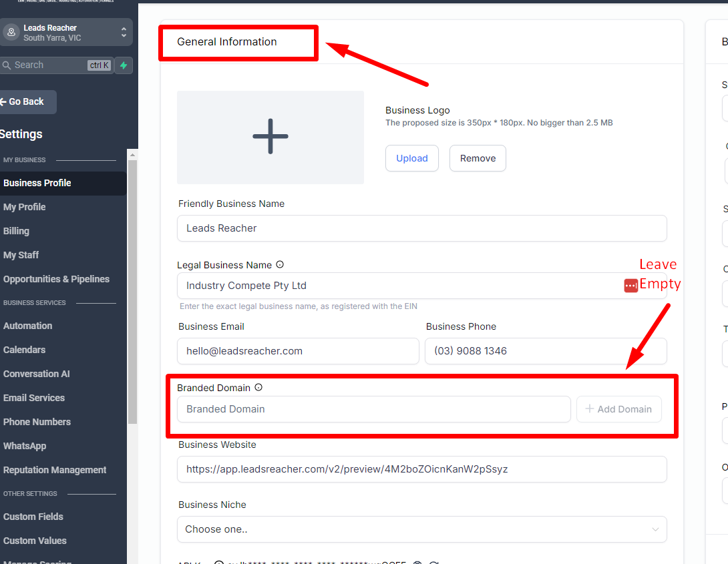Click the Business Logo label text

pyautogui.click(x=417, y=110)
